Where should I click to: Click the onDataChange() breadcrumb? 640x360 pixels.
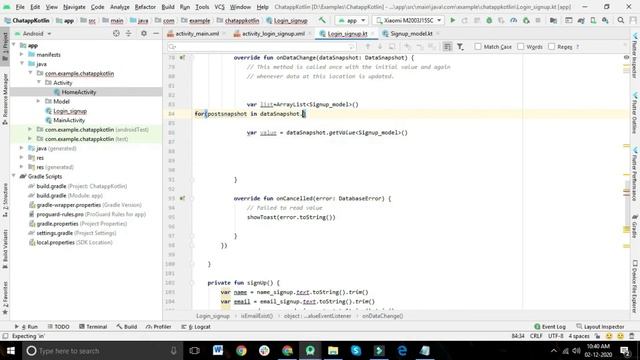pos(382,316)
